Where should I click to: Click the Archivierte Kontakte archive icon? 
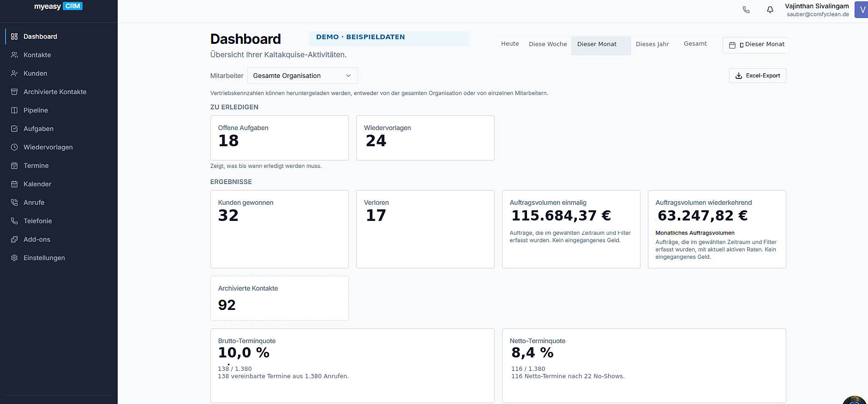tap(14, 92)
